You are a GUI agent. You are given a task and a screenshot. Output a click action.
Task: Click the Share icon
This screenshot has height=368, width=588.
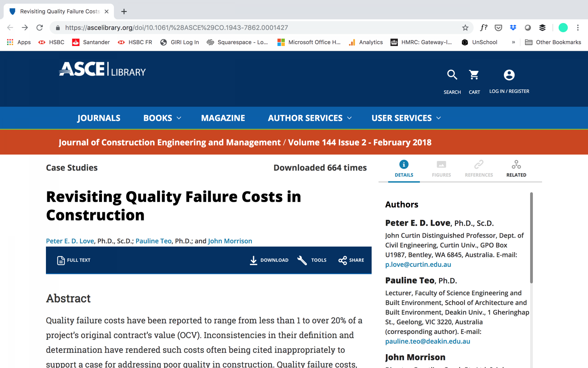[x=342, y=260]
